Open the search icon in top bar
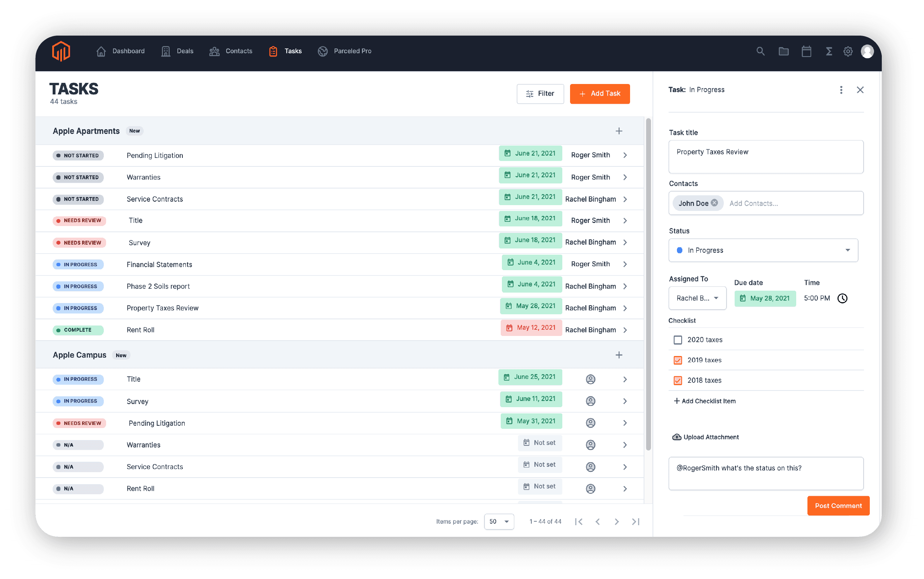The image size is (924, 579). [x=760, y=51]
